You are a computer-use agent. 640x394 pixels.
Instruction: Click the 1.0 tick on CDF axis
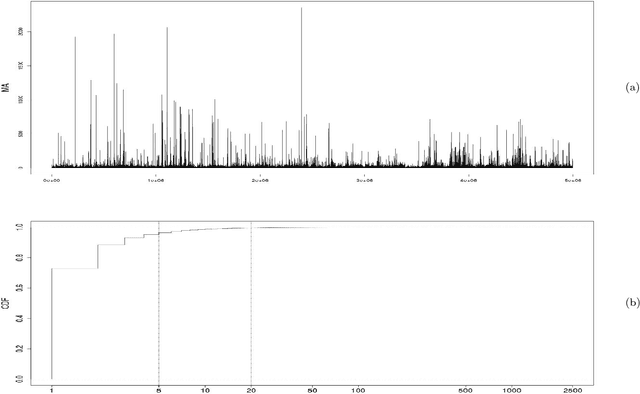pos(20,227)
